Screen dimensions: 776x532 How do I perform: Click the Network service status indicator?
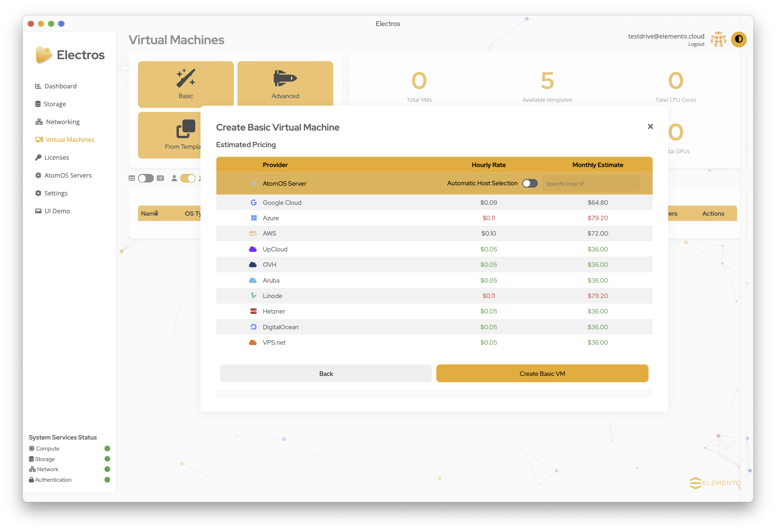tap(107, 469)
